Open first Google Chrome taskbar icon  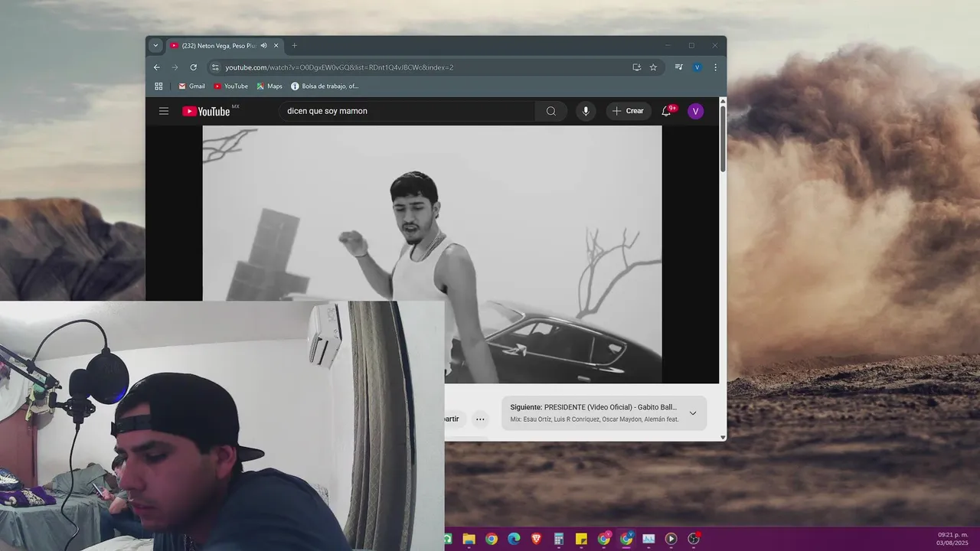[491, 539]
